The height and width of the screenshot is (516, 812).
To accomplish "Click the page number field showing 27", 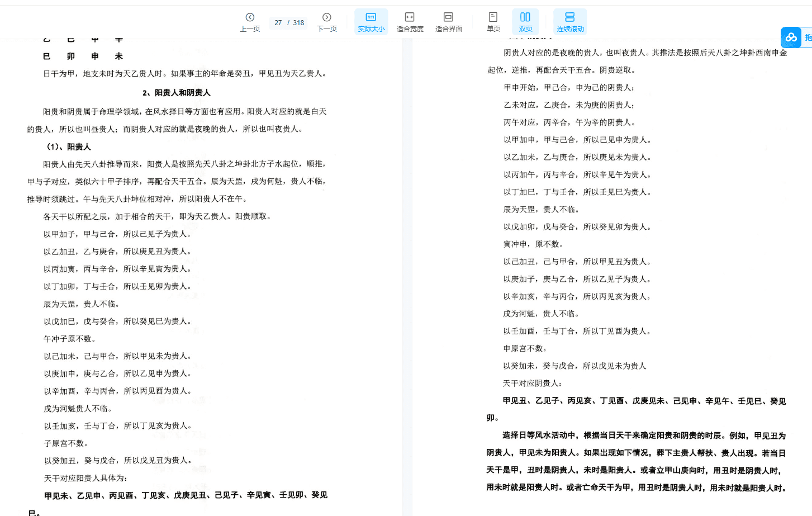I will 278,23.
